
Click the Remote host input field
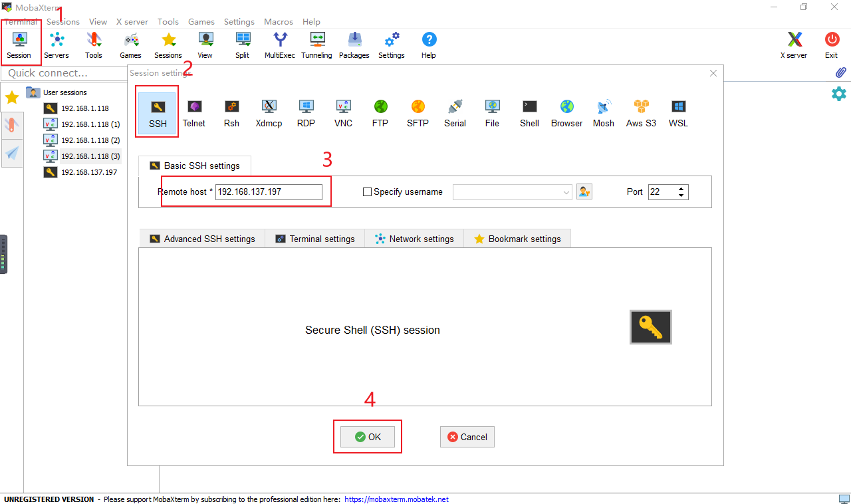(x=269, y=192)
